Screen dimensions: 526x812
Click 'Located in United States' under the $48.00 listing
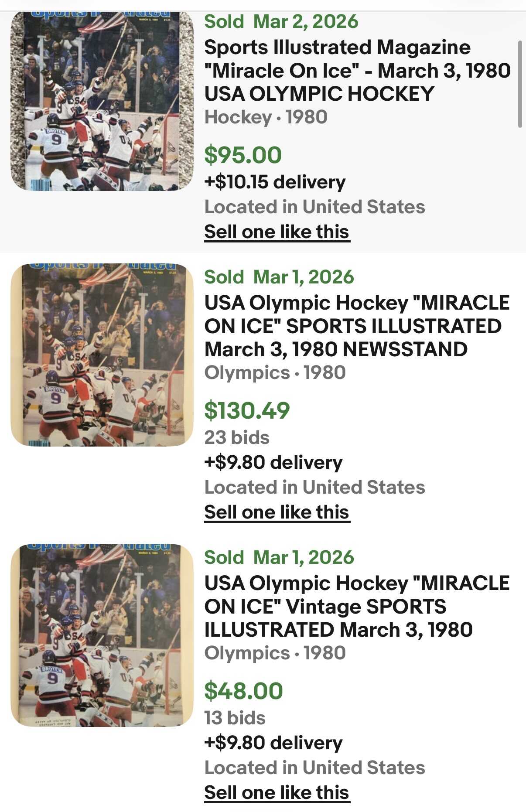(314, 768)
